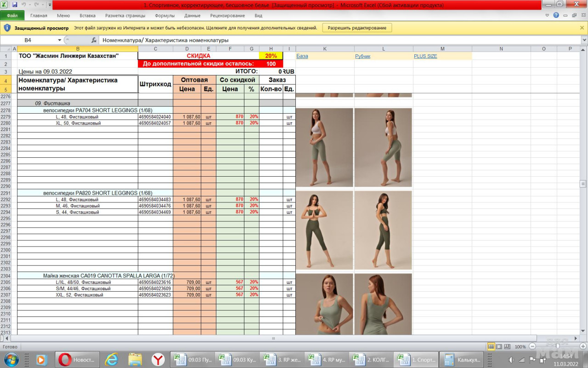Click the Save icon in quick access toolbar
The width and height of the screenshot is (588, 368).
[15, 5]
